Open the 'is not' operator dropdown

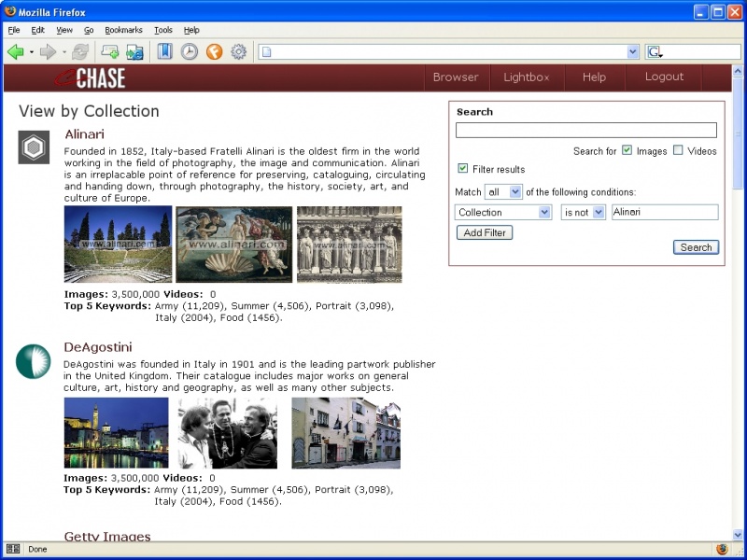(x=583, y=212)
